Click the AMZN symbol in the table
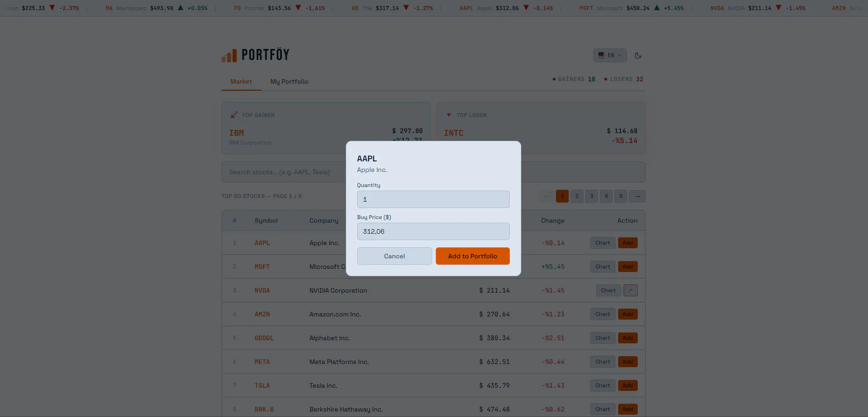The width and height of the screenshot is (868, 417). 262,314
